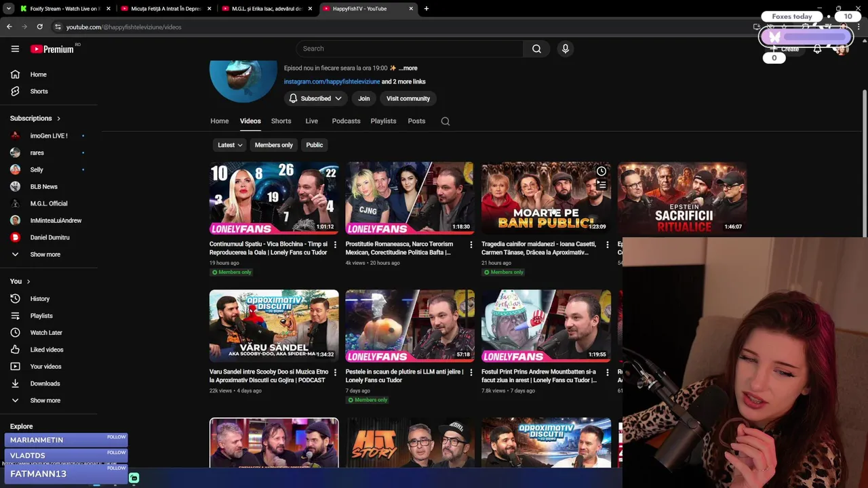Play Epstein Sacrificii Ritualice video thumbnail
Screen dimensions: 868x488
[x=682, y=199]
